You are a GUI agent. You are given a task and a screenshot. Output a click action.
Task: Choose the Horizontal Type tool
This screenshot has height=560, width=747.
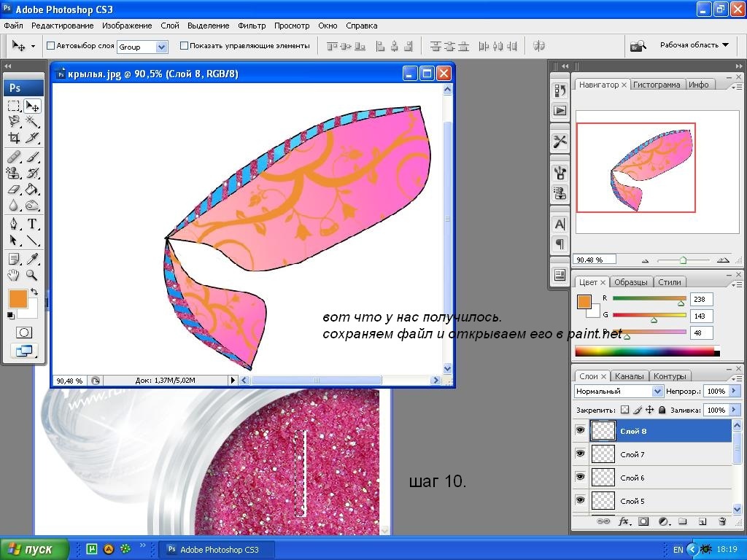pyautogui.click(x=32, y=224)
